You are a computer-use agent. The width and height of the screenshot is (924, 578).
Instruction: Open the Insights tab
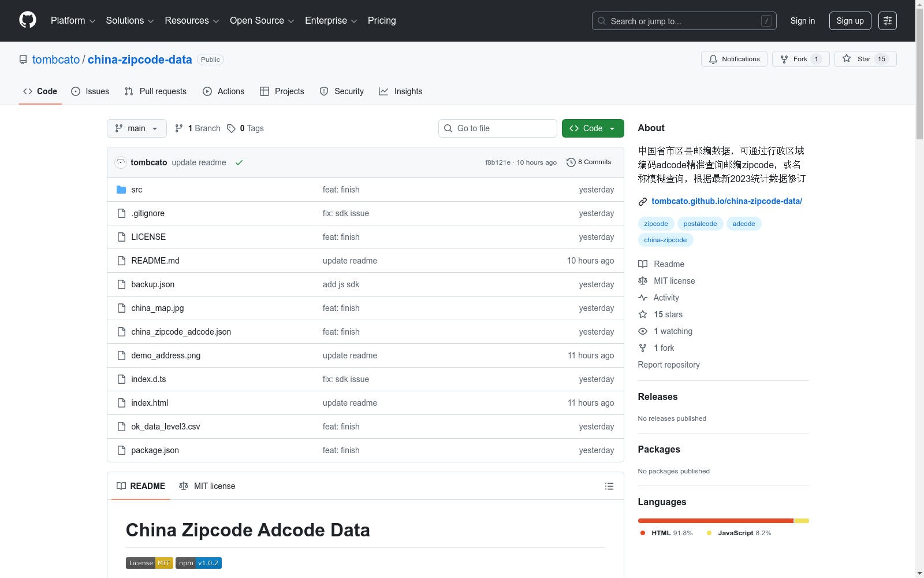pyautogui.click(x=401, y=91)
